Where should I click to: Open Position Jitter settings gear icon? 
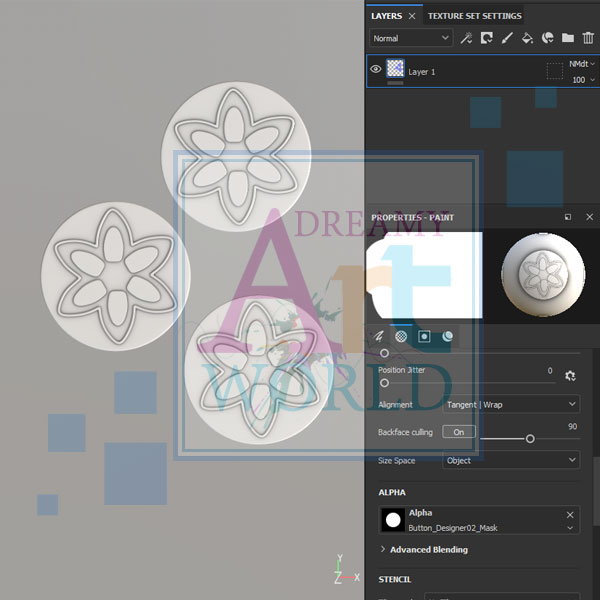570,376
